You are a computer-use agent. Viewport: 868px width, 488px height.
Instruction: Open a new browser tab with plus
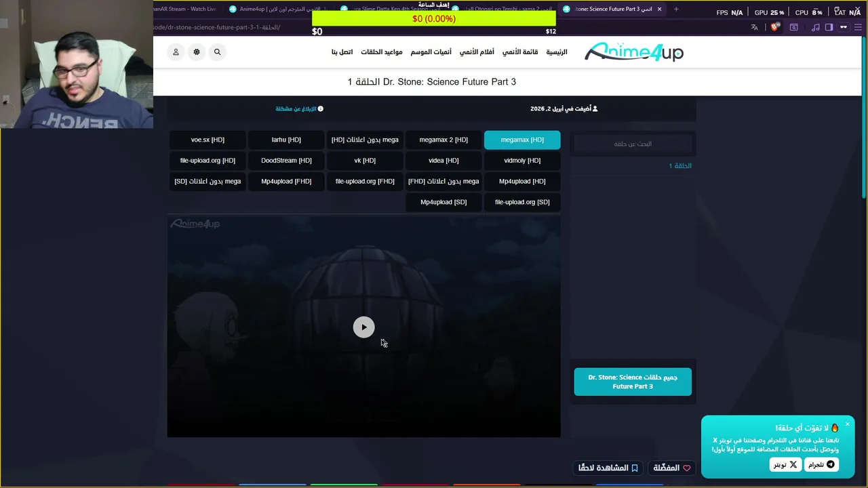pyautogui.click(x=676, y=9)
